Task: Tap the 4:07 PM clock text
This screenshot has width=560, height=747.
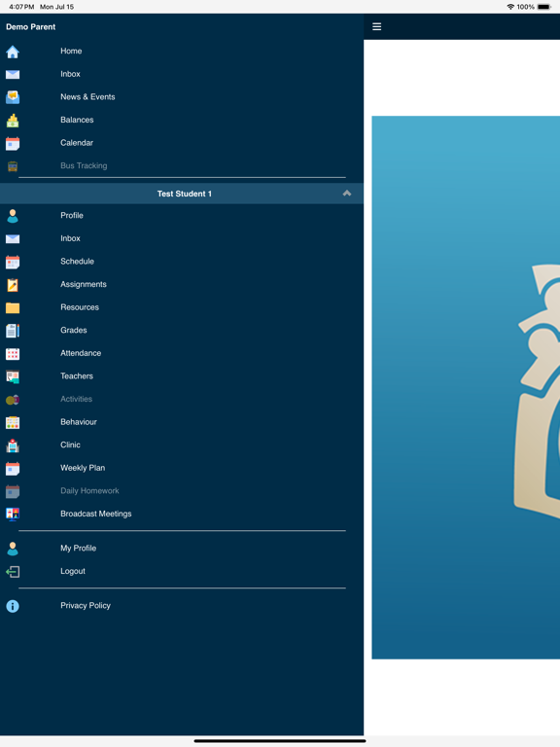Action: click(x=21, y=7)
